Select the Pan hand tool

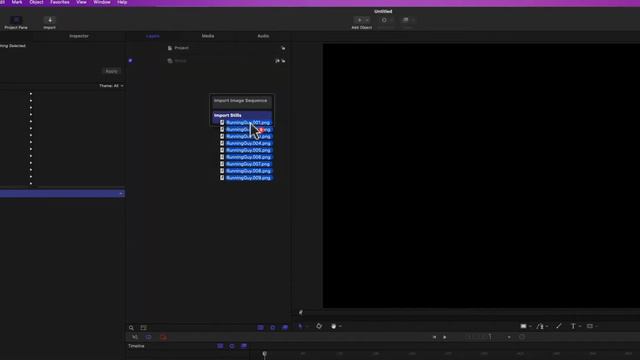(x=333, y=327)
